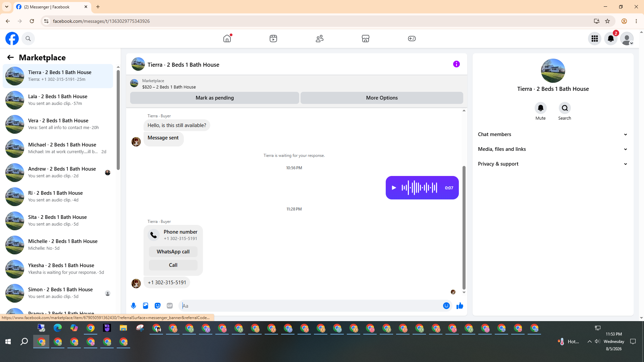Click the house thumbnail in the right info panel
The width and height of the screenshot is (644, 362).
(x=553, y=71)
